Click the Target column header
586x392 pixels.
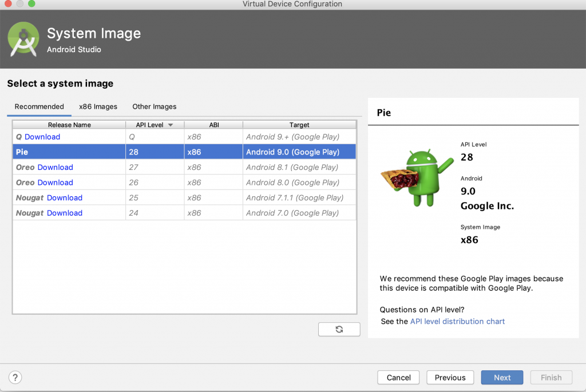click(299, 125)
